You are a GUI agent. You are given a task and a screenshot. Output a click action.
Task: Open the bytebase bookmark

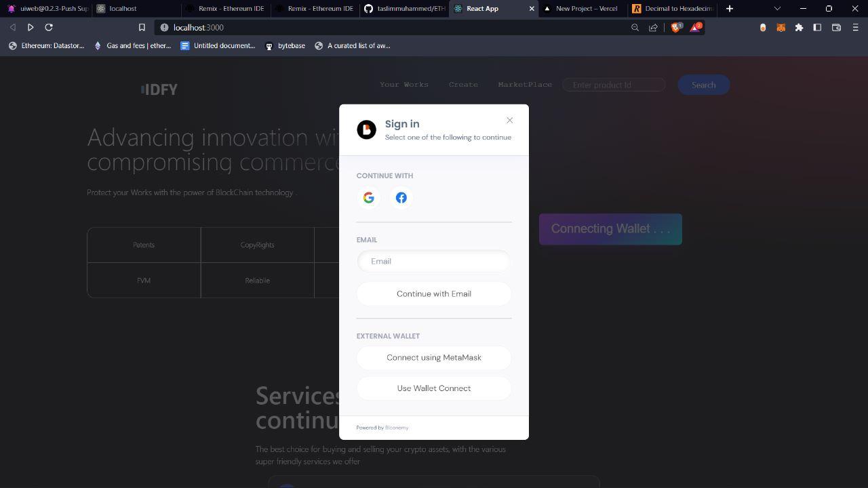pyautogui.click(x=285, y=45)
